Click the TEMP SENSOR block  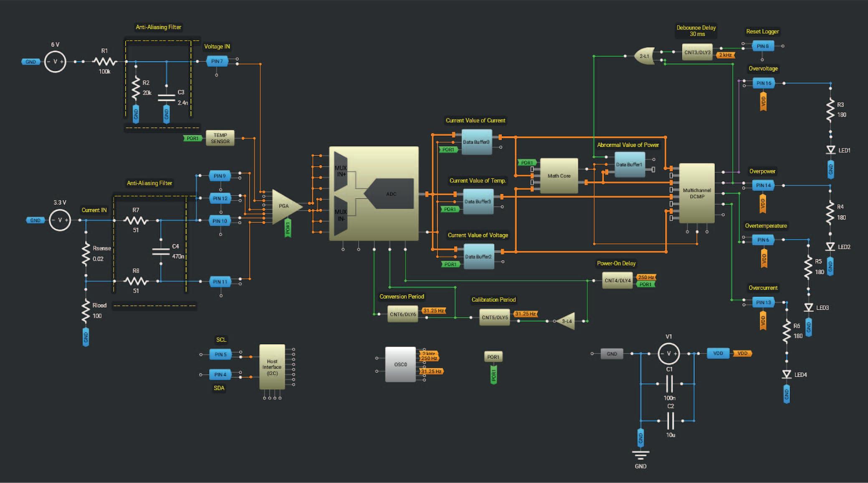coord(220,138)
